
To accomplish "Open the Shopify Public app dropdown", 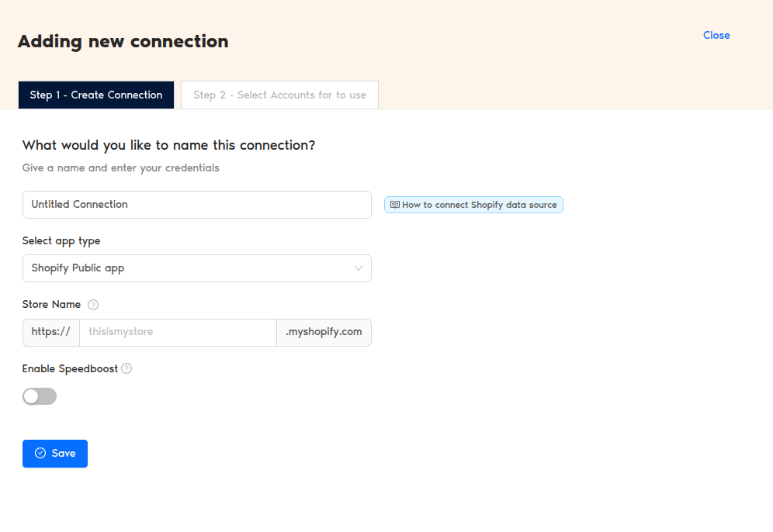I will [196, 268].
